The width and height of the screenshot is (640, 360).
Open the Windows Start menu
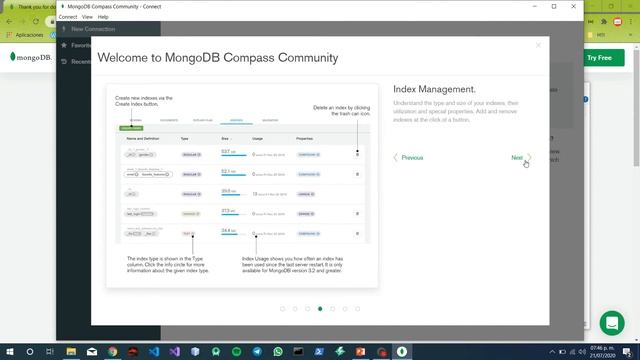click(9, 351)
